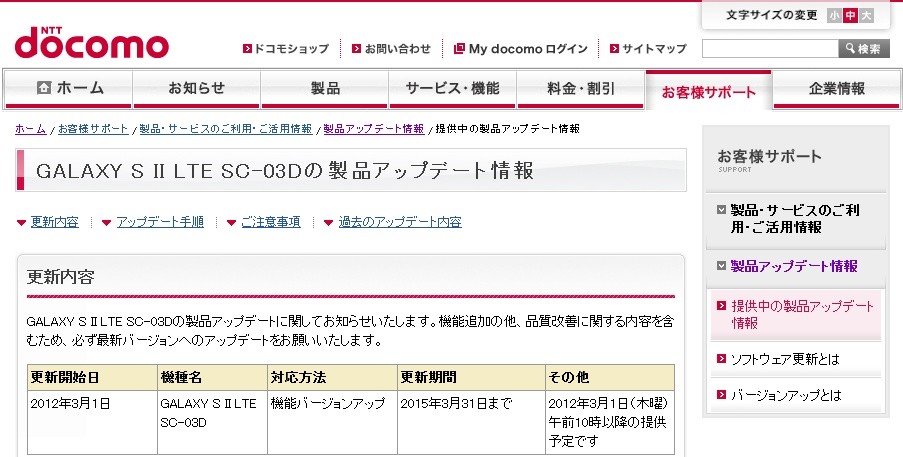Focus the site search input field

[x=770, y=49]
